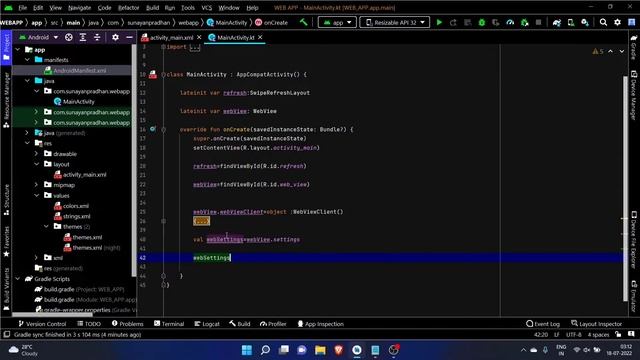Toggle Device File Explorer side panel
This screenshot has height=360, width=640.
634,240
